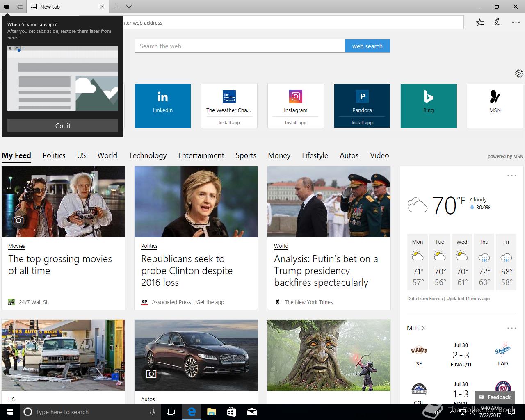Switch to US feed tab
This screenshot has height=420, width=525.
(x=82, y=155)
